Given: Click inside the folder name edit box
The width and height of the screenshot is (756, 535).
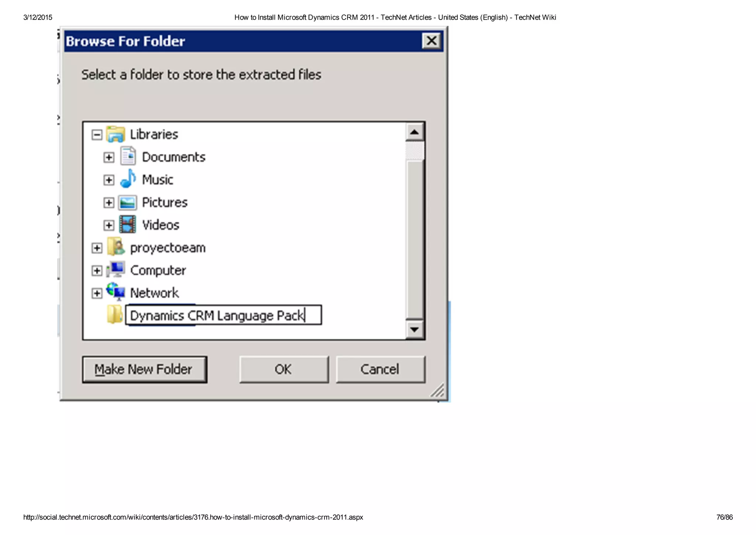Looking at the screenshot, I should click(x=223, y=315).
